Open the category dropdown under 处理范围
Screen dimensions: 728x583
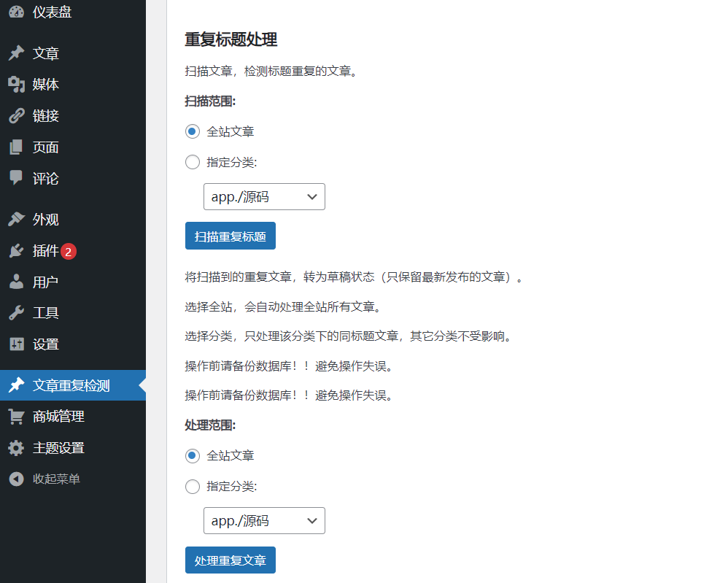click(x=264, y=521)
